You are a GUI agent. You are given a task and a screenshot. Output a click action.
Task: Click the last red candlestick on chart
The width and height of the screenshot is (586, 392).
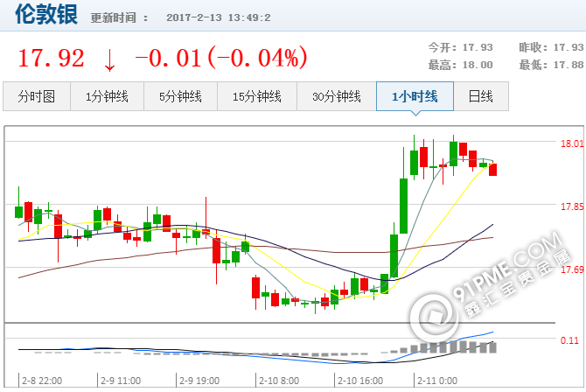point(493,170)
